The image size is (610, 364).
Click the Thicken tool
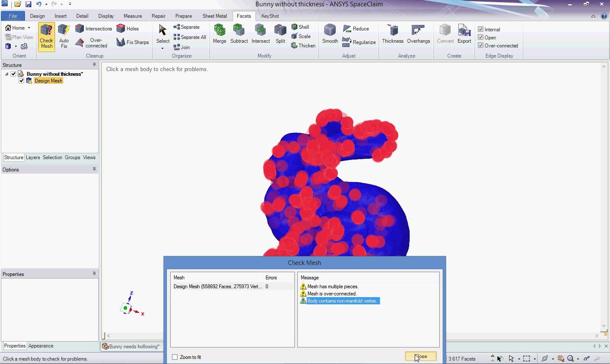(x=303, y=46)
